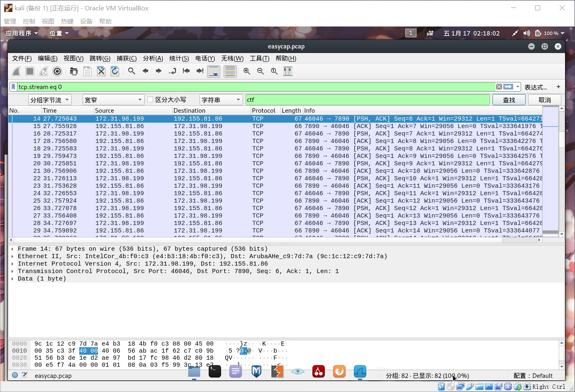The width and height of the screenshot is (575, 392).
Task: Open the 表达式 expression builder
Action: tap(536, 87)
